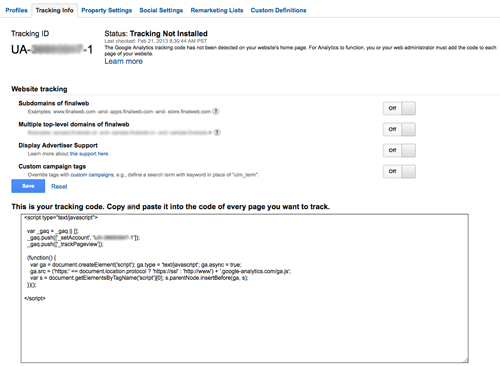
Task: Follow the Learn more link under status
Action: pos(124,61)
